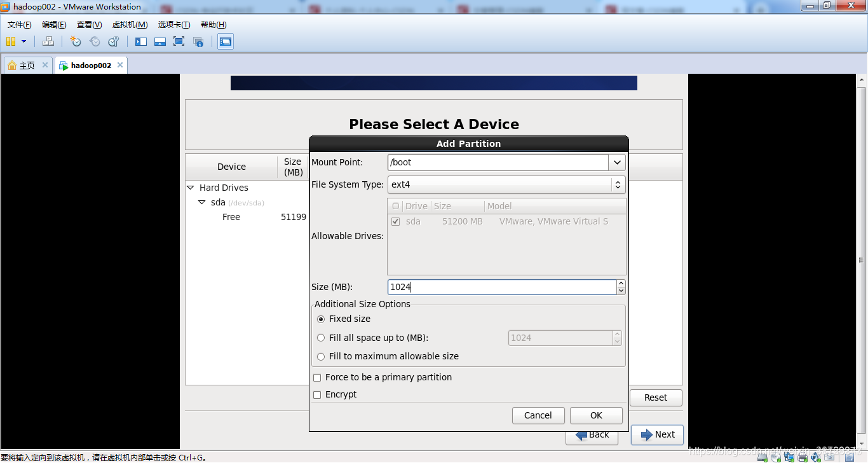Click the Model column header in drives list
This screenshot has width=868, height=463.
(x=554, y=206)
